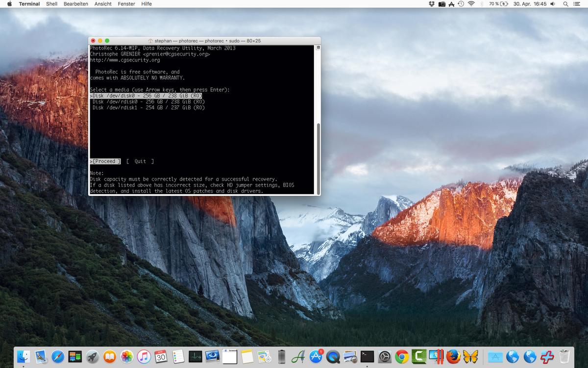This screenshot has width=588, height=368.
Task: Click the Bluetooth menu bar icon
Action: tap(482, 4)
